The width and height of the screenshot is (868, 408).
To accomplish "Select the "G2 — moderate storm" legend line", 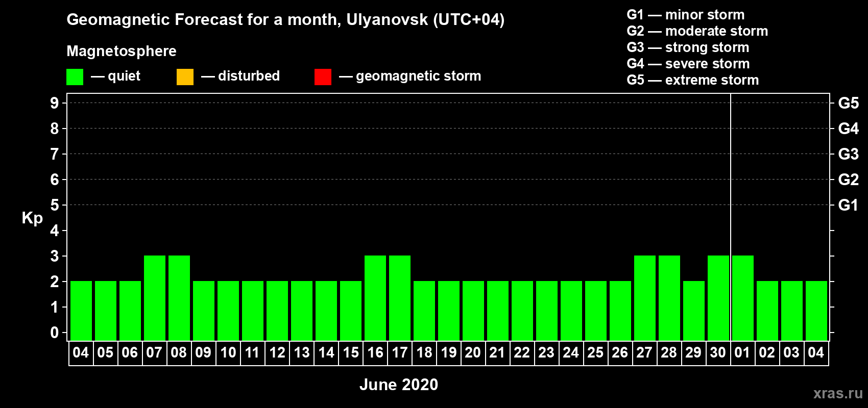I will click(x=697, y=31).
